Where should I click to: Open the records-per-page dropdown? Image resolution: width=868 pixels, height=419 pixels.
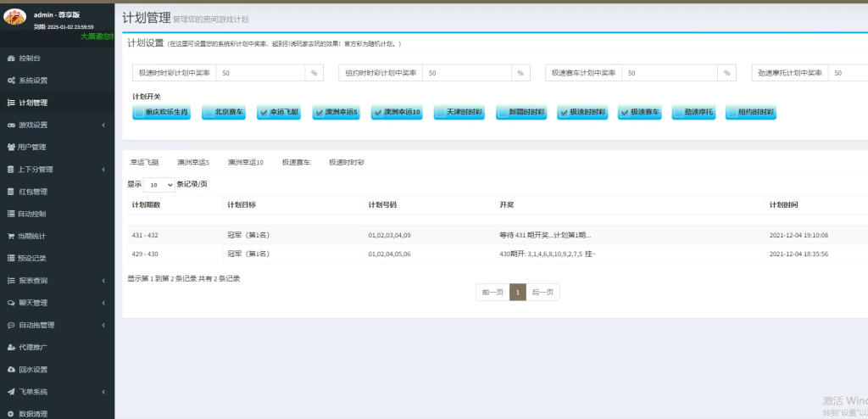pyautogui.click(x=159, y=184)
